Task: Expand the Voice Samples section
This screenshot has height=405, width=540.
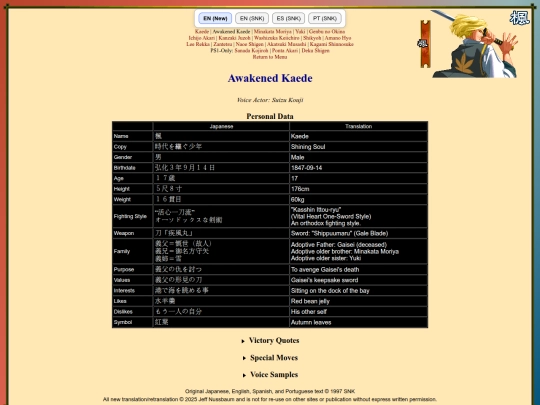Action: 270,375
